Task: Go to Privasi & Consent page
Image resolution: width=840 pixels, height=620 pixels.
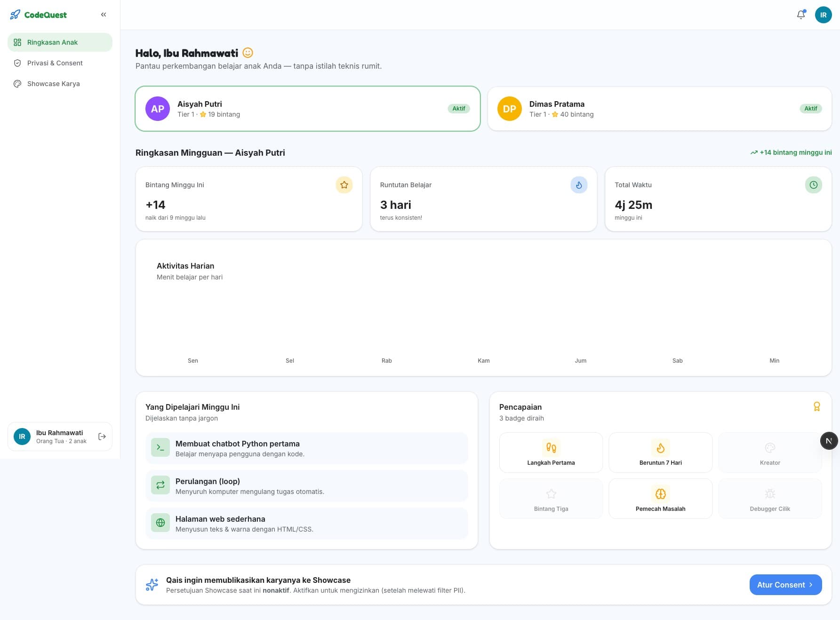Action: [x=60, y=63]
